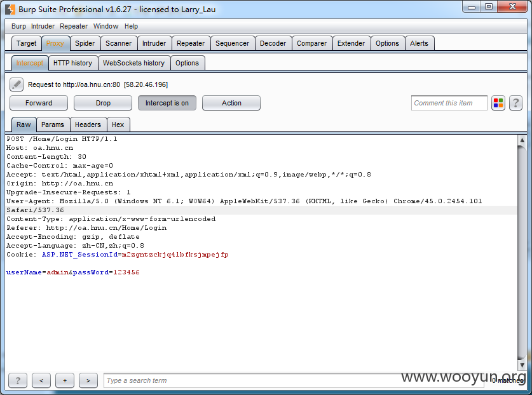Switch to the Target tab

27,43
